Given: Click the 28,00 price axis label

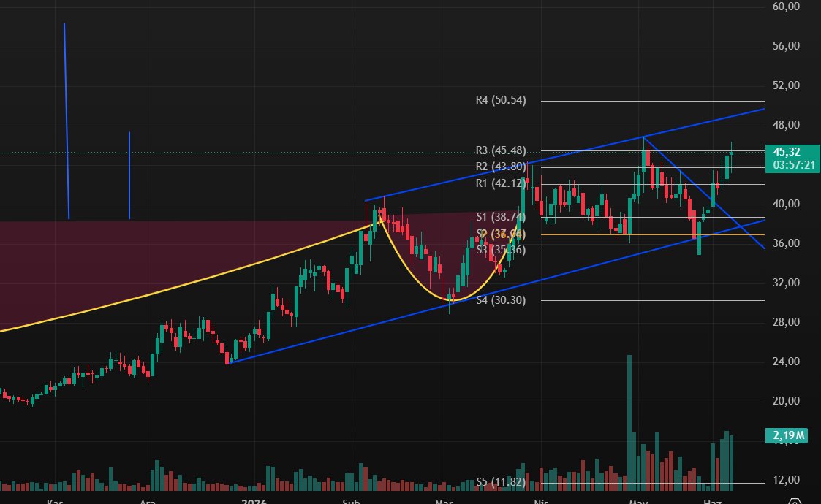Looking at the screenshot, I should (786, 322).
